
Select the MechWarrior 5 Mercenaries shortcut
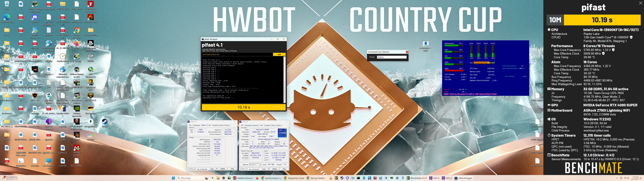click(x=49, y=46)
